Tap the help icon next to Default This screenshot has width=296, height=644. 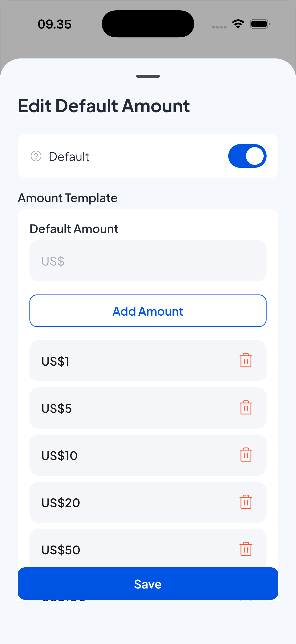(x=37, y=156)
